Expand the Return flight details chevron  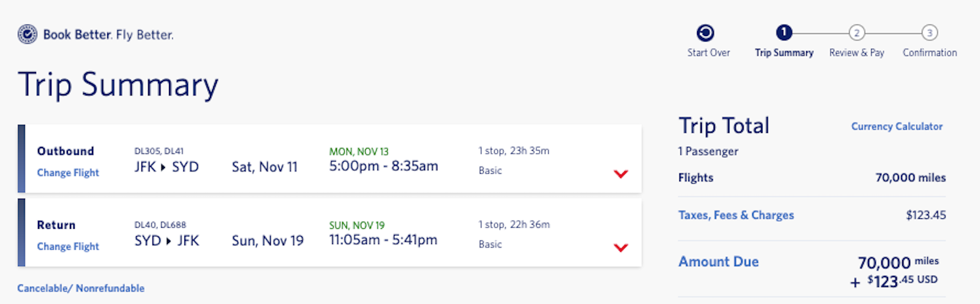click(621, 248)
